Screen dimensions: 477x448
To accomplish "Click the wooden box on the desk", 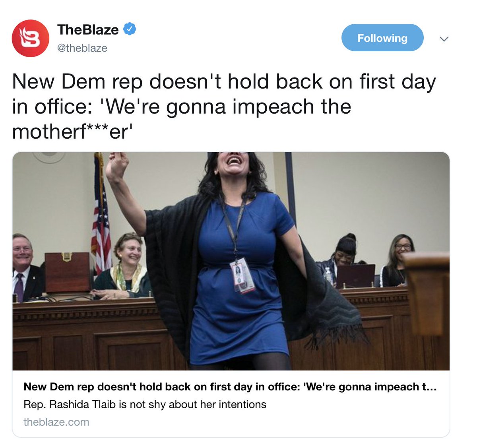I will pos(68,273).
